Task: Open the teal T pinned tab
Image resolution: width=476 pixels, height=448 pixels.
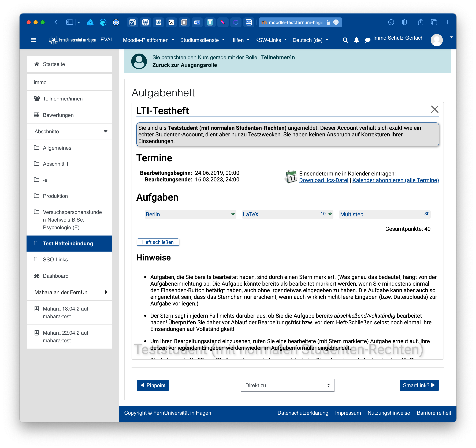Action: (210, 22)
